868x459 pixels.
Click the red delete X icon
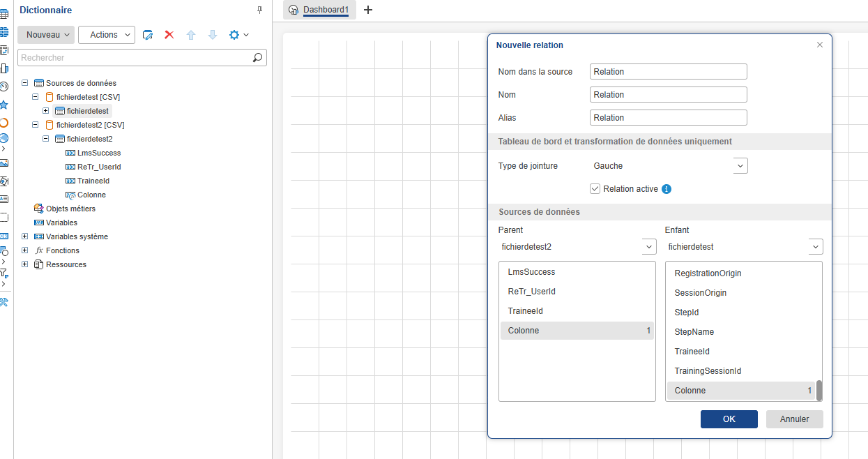click(x=169, y=35)
